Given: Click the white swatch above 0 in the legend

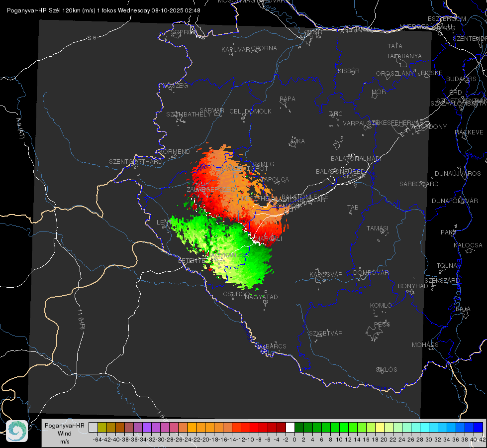Looking at the screenshot, I should pos(290,428).
